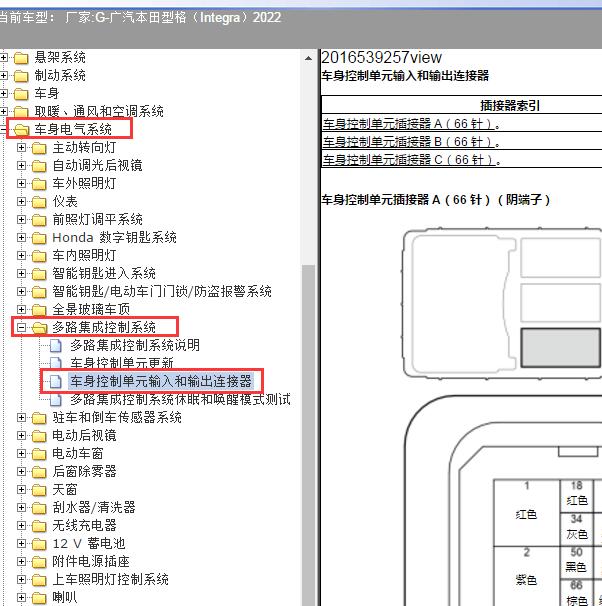Expand the 主动转向灯 tree node
The width and height of the screenshot is (602, 606).
click(x=21, y=148)
